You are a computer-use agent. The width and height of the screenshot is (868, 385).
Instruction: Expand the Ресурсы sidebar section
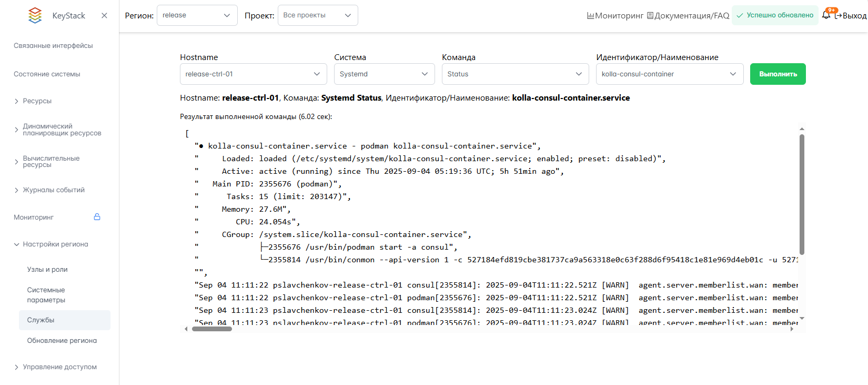[x=37, y=101]
